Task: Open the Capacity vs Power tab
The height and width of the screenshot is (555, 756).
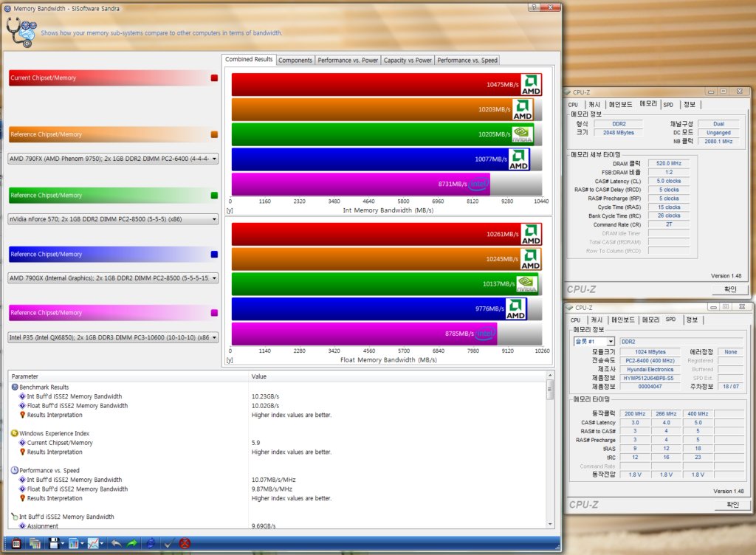Action: click(x=408, y=61)
